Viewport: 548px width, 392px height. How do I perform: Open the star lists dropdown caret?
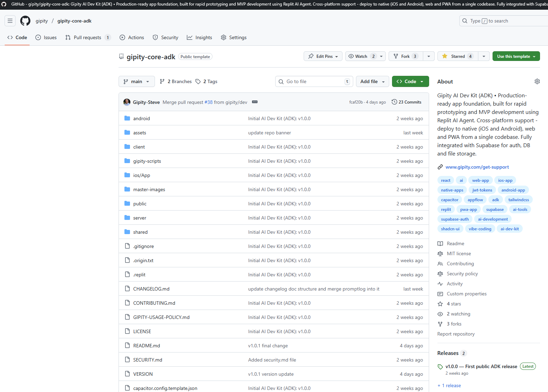pos(484,56)
